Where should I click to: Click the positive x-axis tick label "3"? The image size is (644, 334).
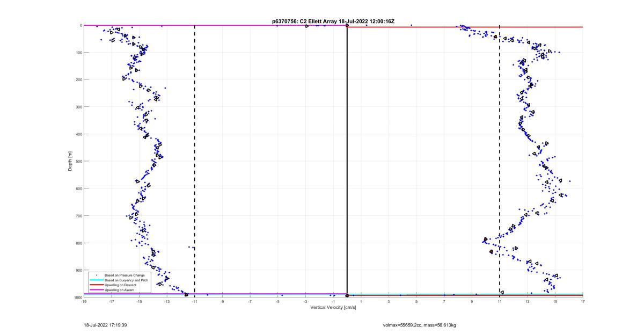pyautogui.click(x=389, y=301)
